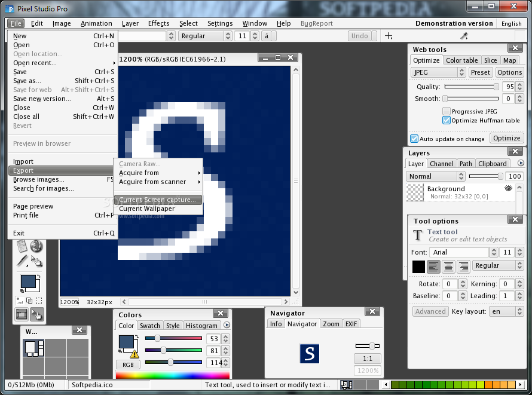Open Colors panel flyout menu arrow

[x=227, y=325]
